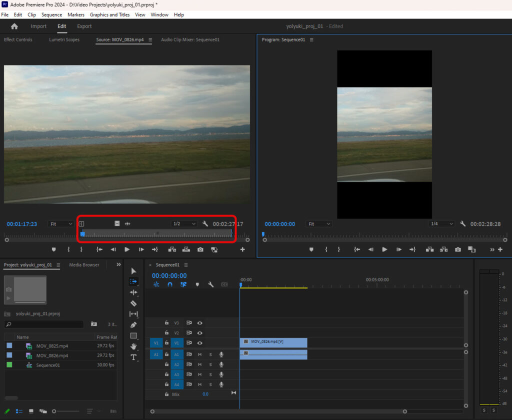The width and height of the screenshot is (512, 420).
Task: Select the Pen tool
Action: [133, 324]
